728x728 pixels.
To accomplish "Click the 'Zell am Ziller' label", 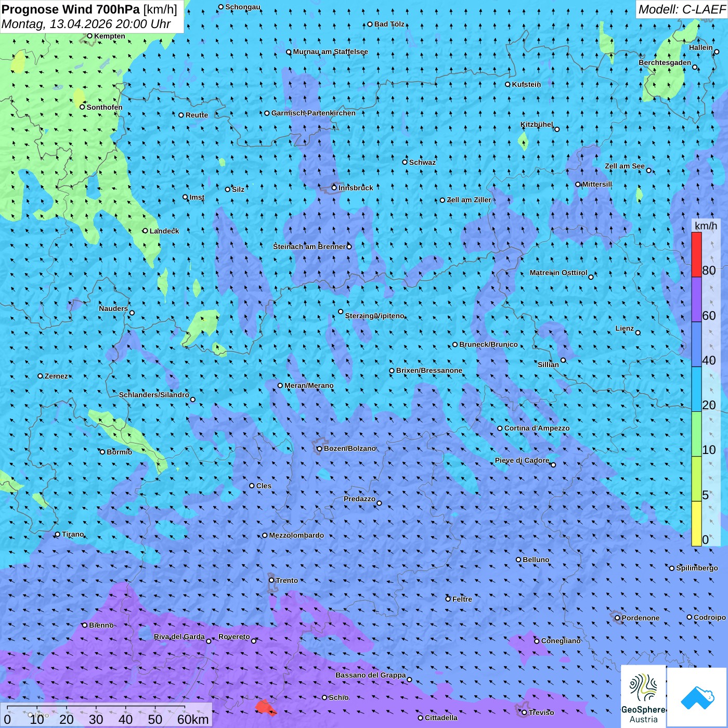I will pos(469,200).
